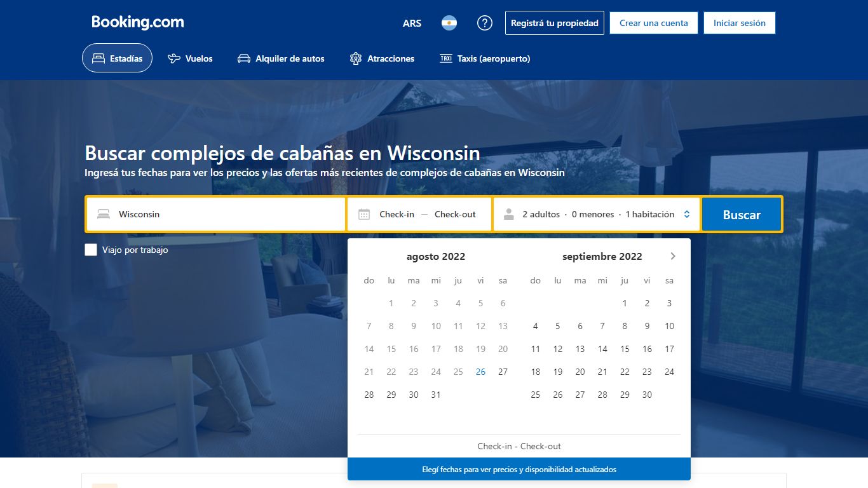Select septiembre 15 in the calendar
Screen dimensions: 868x488
[x=625, y=349]
